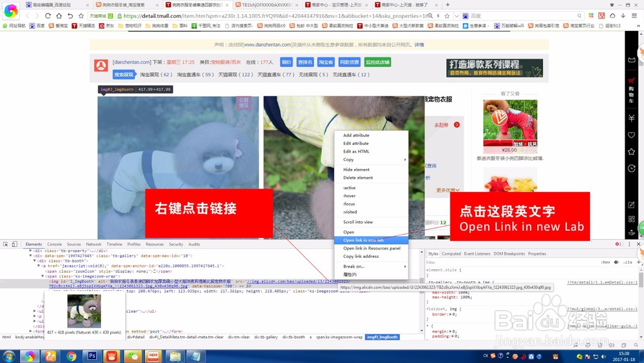Collapse the a href javascript:void(0) node
This screenshot has height=363, width=644.
39,266
